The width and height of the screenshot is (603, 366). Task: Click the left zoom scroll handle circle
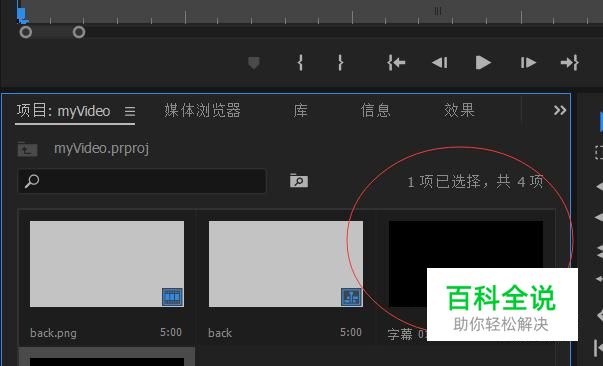pos(26,32)
